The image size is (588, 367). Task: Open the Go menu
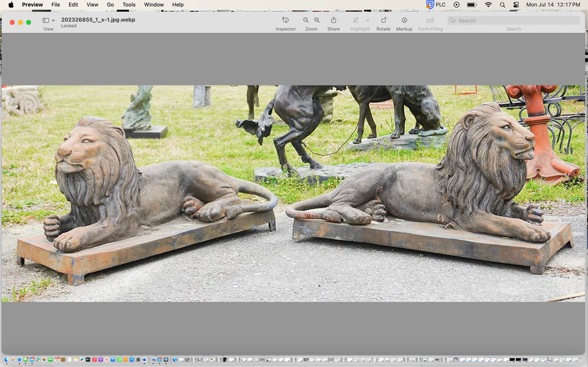point(111,5)
